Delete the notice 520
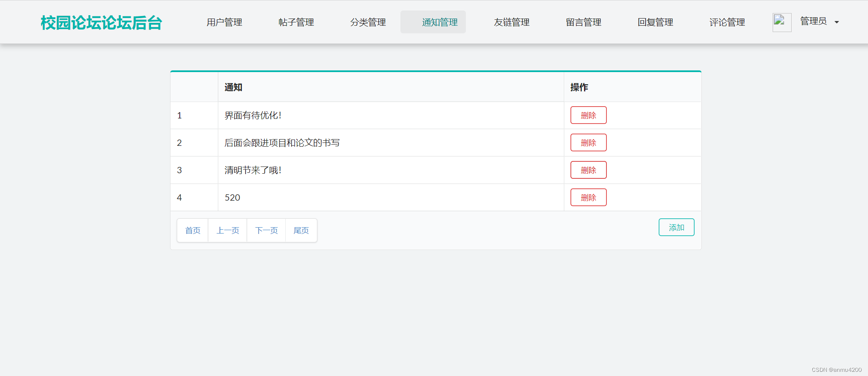The width and height of the screenshot is (868, 376). [x=588, y=197]
